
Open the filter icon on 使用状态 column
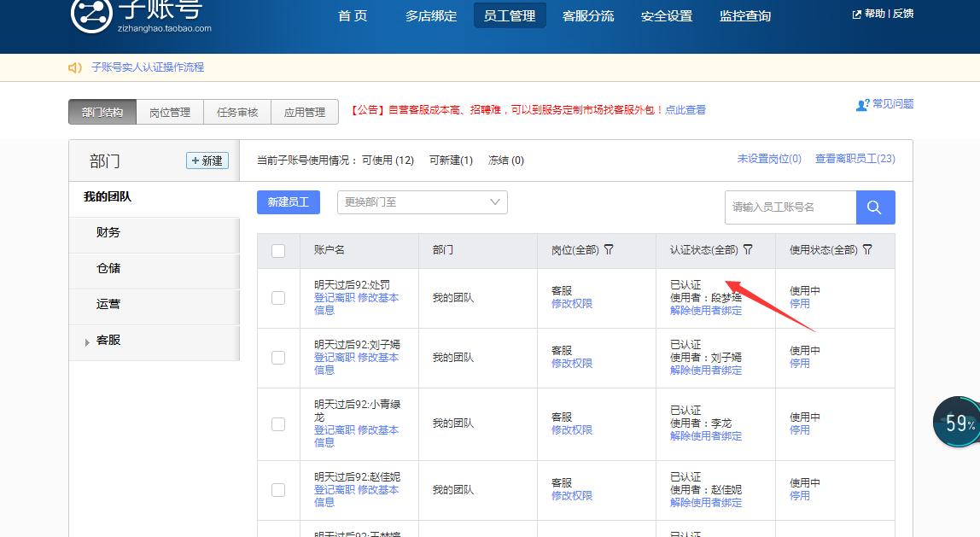[867, 249]
